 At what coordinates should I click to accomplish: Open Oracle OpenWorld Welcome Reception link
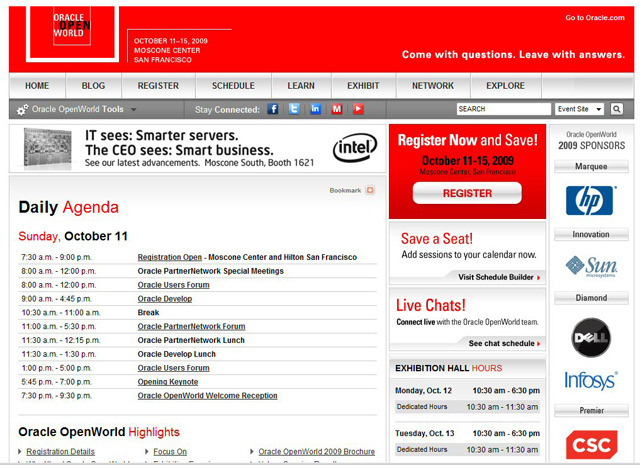click(207, 396)
